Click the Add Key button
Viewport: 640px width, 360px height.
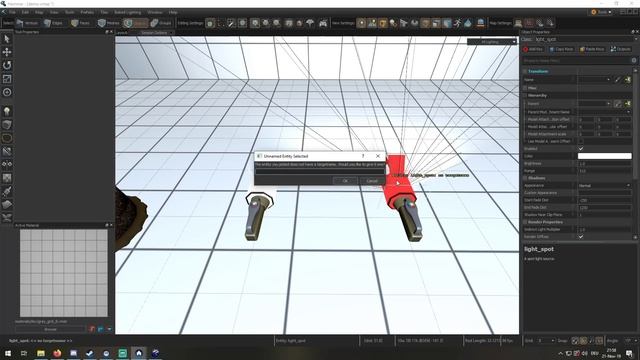tap(533, 49)
